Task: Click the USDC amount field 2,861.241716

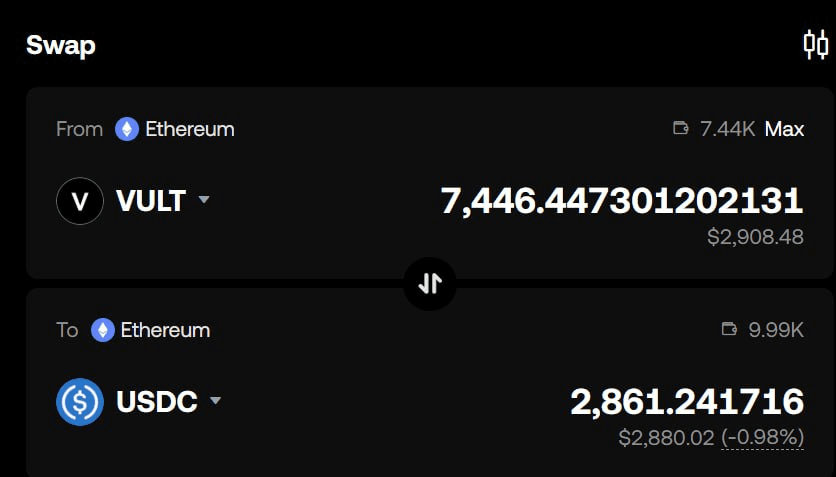Action: click(x=687, y=402)
